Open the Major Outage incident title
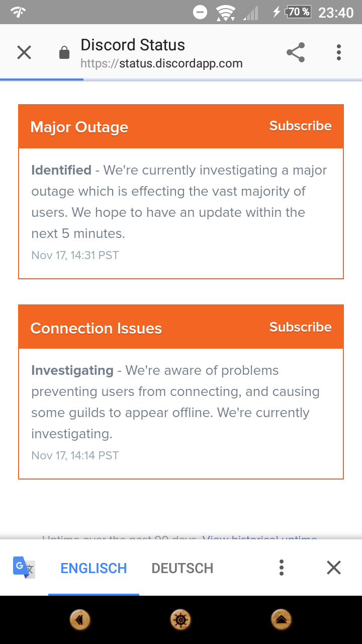Viewport: 362px width, 644px height. tap(79, 127)
